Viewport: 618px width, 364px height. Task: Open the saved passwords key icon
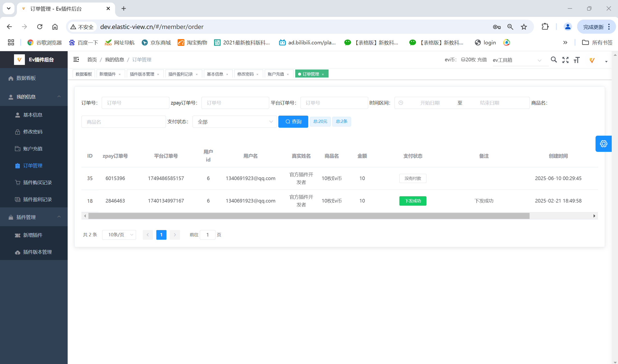point(497,27)
